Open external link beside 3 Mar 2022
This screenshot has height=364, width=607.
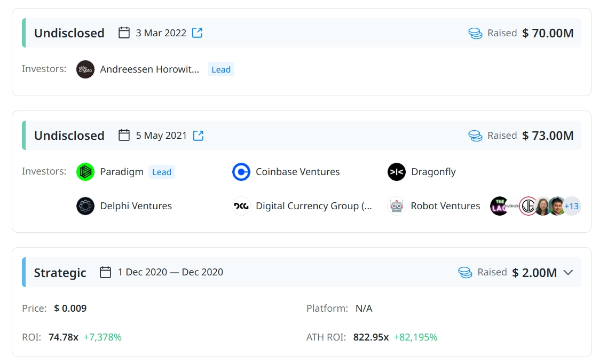198,33
